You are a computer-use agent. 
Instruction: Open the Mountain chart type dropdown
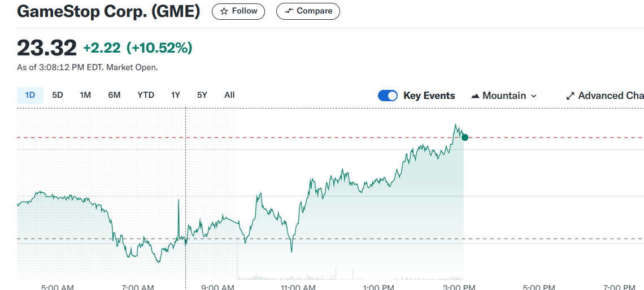click(x=504, y=96)
